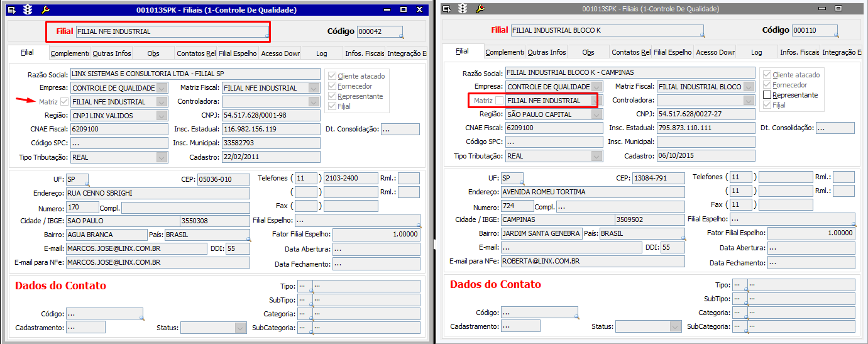
Task: Expand Região CNPJ LINX VALIDOS dropdown
Action: (162, 116)
